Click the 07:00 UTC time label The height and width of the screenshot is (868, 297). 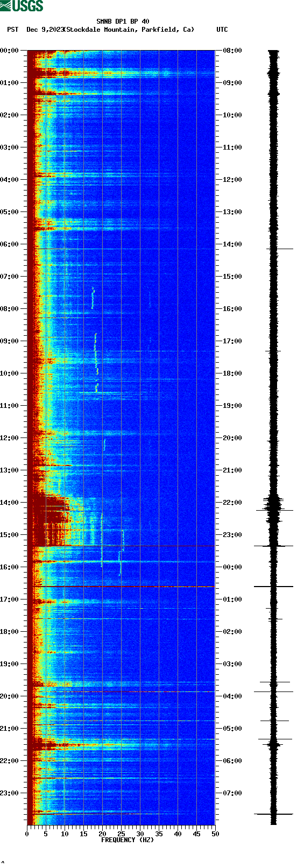tap(232, 793)
